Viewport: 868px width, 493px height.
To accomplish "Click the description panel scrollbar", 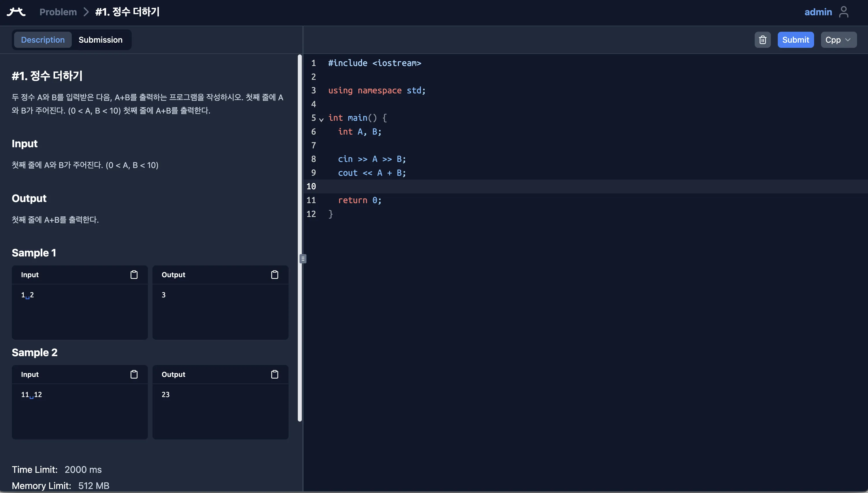I will point(300,238).
